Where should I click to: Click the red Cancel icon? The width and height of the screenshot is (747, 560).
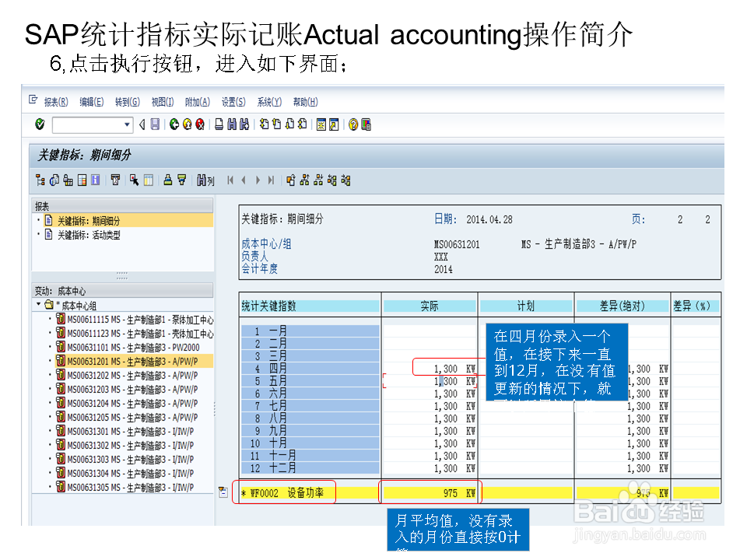[x=200, y=124]
